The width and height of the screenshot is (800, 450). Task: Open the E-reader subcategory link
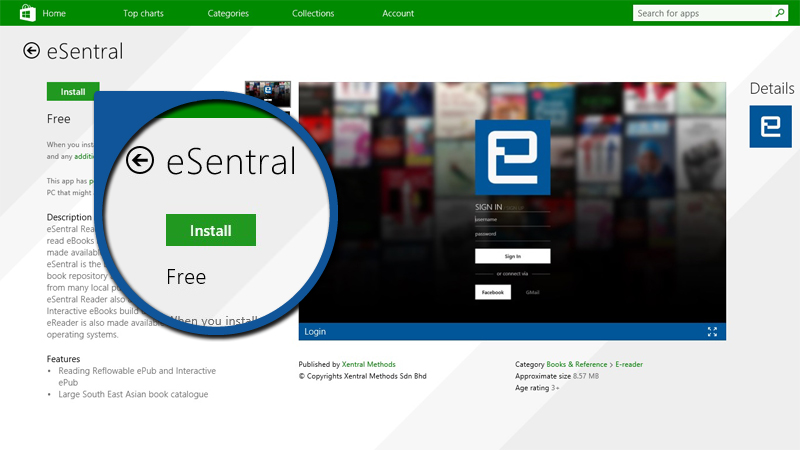[629, 364]
